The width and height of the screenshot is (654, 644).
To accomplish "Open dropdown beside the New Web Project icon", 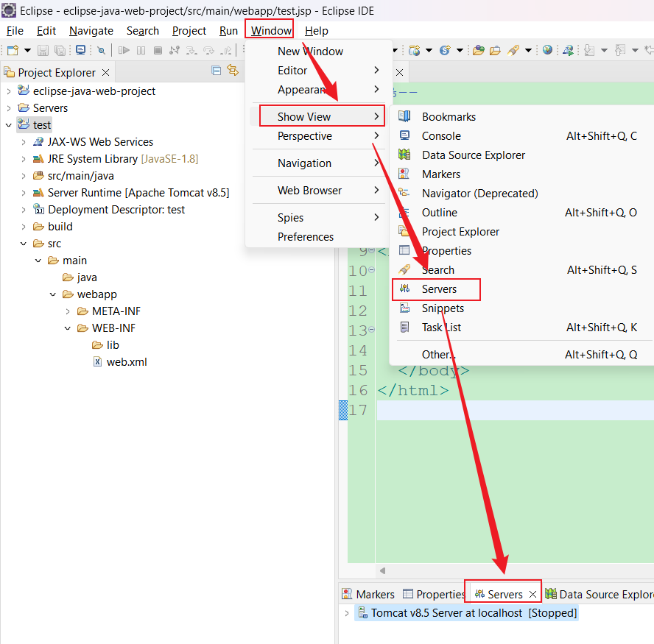I will [429, 51].
